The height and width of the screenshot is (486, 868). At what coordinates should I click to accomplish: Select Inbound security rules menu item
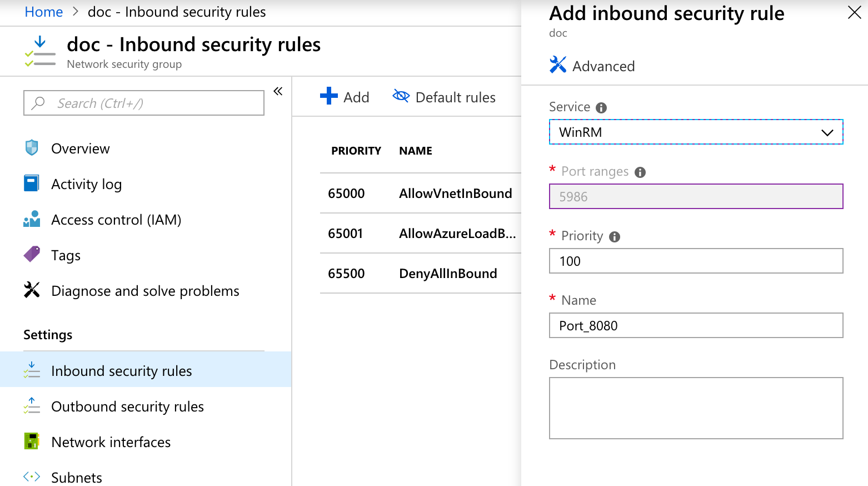pos(146,369)
